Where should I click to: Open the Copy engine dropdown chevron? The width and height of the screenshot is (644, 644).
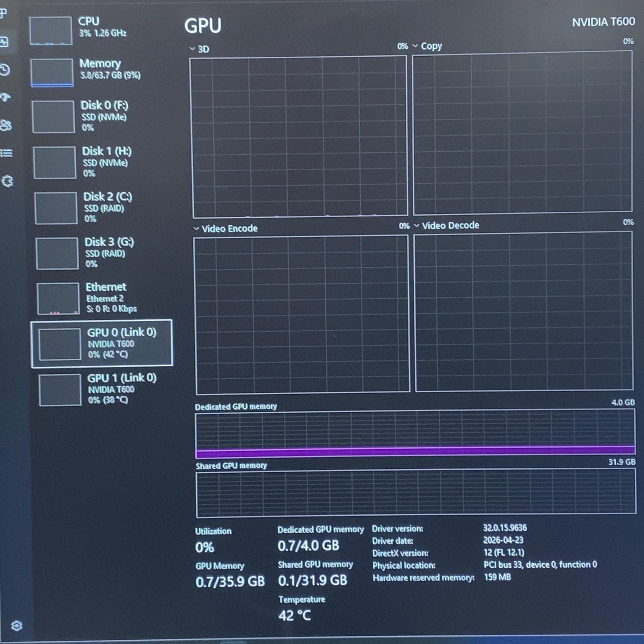(x=415, y=46)
